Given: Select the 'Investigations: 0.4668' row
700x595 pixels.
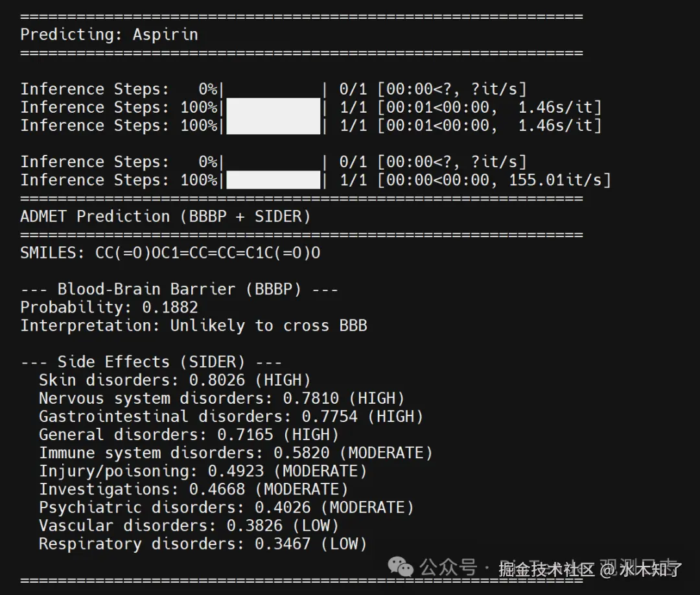Looking at the screenshot, I should coord(193,489).
